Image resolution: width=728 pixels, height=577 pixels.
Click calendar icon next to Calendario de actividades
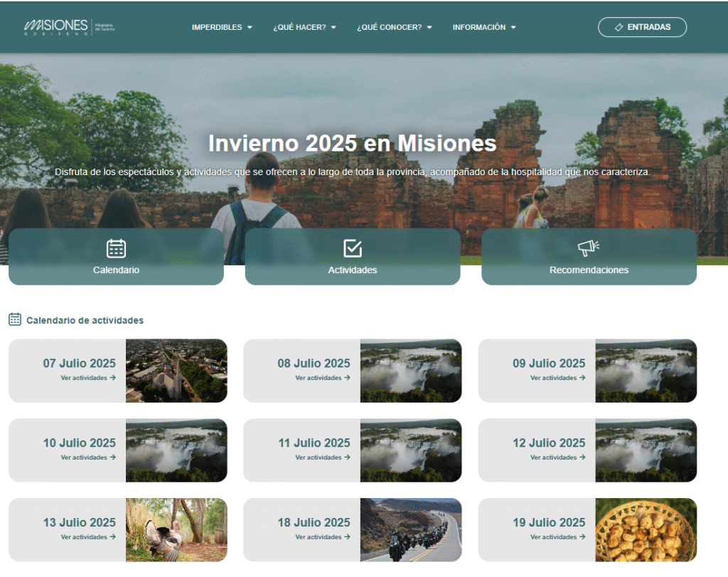pos(15,319)
